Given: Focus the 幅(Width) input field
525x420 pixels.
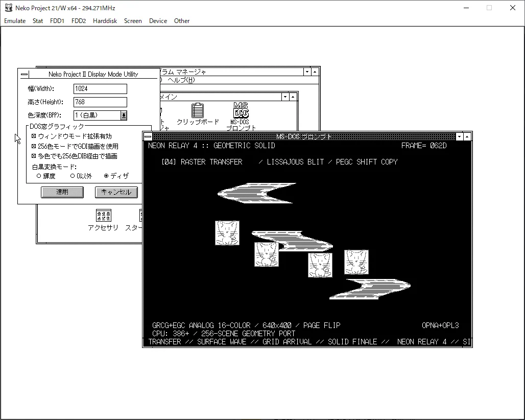Looking at the screenshot, I should pyautogui.click(x=100, y=89).
